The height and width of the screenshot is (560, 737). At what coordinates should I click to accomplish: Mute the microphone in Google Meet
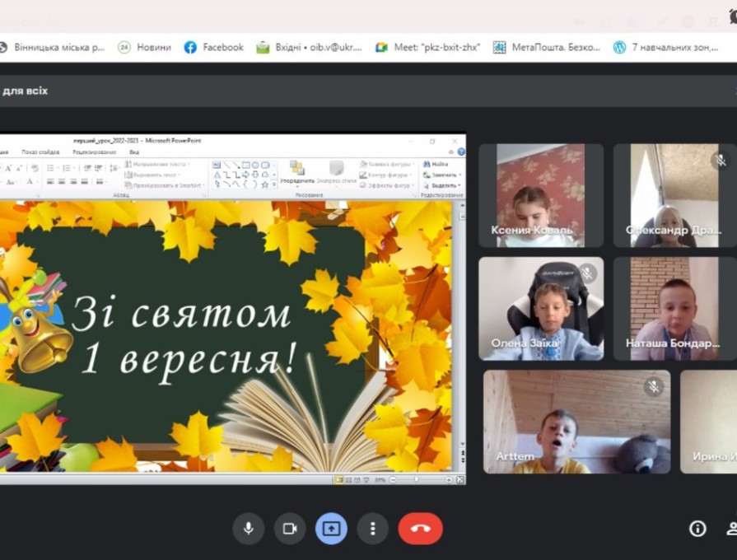pos(249,529)
